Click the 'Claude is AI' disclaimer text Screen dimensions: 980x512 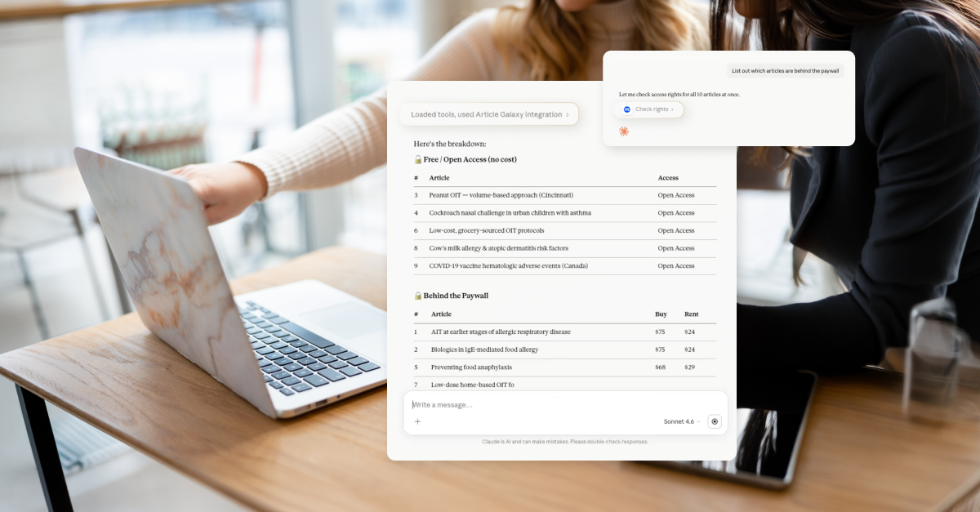click(564, 442)
